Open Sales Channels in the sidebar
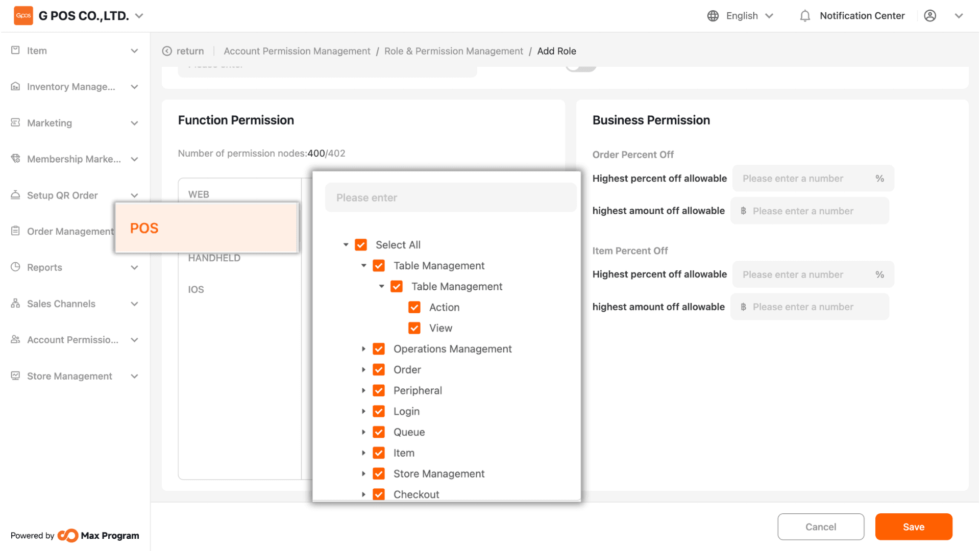This screenshot has width=980, height=551. tap(75, 304)
